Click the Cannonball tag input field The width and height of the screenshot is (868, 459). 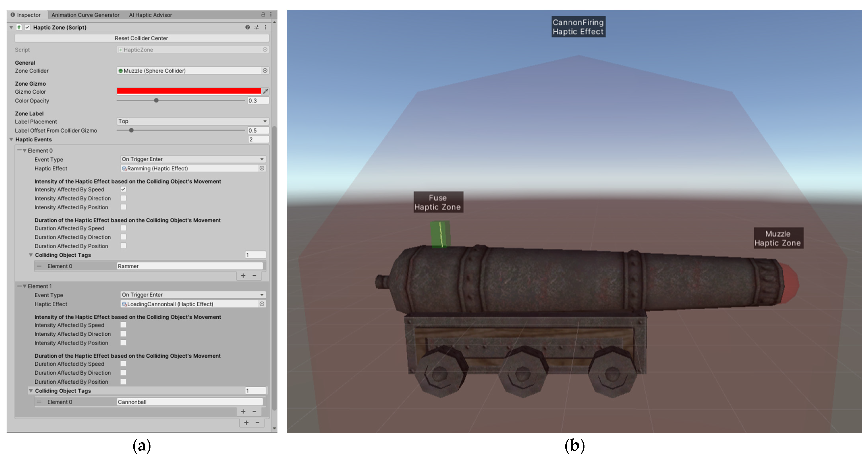pos(190,402)
